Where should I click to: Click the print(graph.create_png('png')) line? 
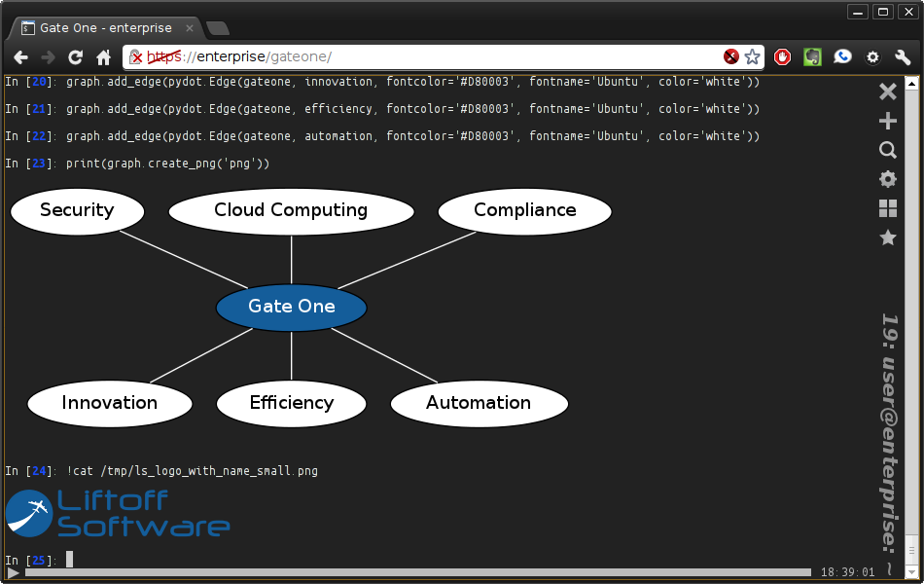(x=168, y=164)
